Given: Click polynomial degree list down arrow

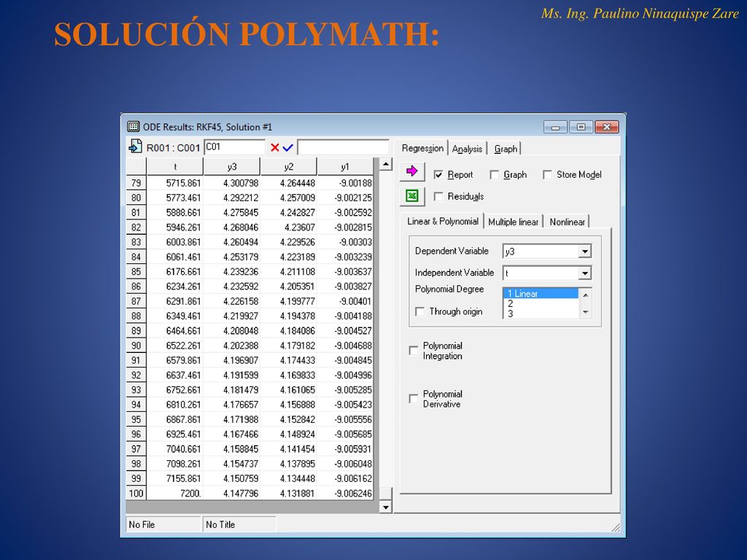Looking at the screenshot, I should (586, 313).
